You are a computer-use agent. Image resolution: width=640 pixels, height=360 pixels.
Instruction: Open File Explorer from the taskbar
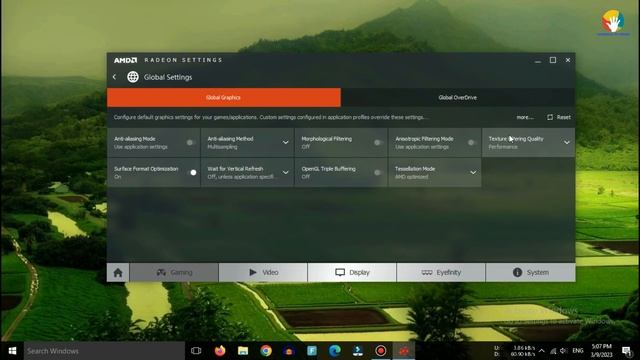coord(243,351)
